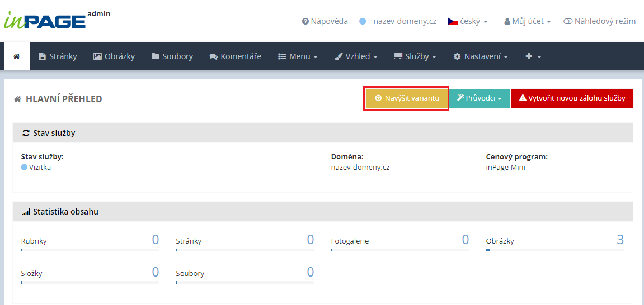
Task: Click the question mark help icon
Action: click(305, 21)
